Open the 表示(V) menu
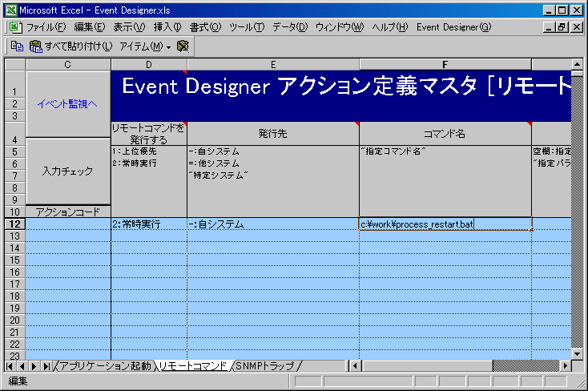This screenshot has width=588, height=391. coord(129,27)
